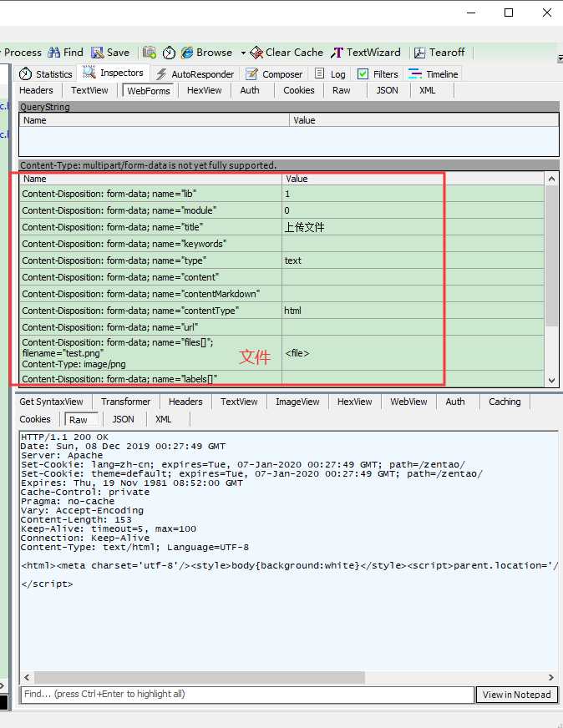Switch to the Composer tab
Screen dimensions: 563x728
click(274, 74)
